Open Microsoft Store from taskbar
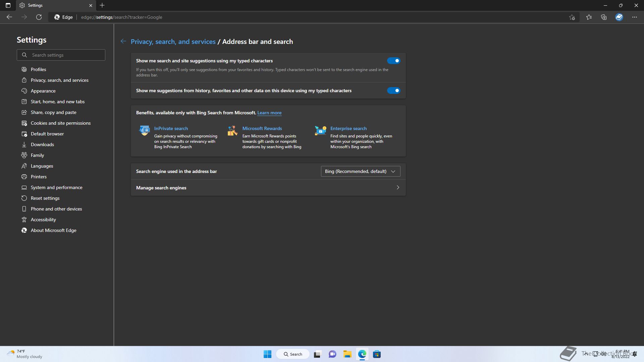 tap(377, 354)
